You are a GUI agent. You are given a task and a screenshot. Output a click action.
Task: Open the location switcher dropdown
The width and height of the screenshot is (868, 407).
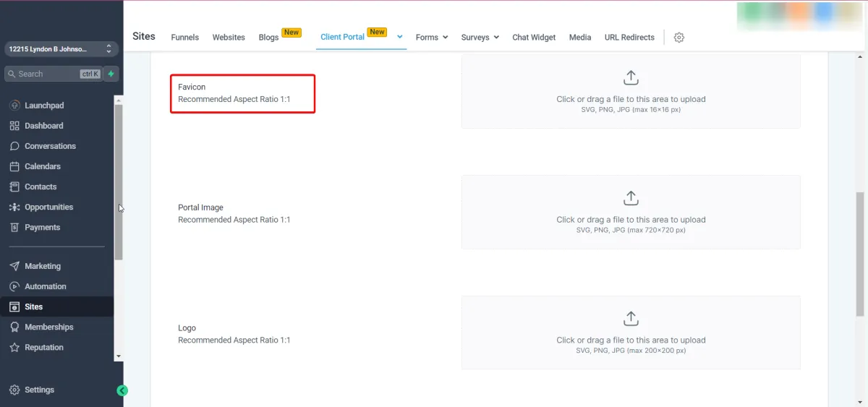[61, 49]
